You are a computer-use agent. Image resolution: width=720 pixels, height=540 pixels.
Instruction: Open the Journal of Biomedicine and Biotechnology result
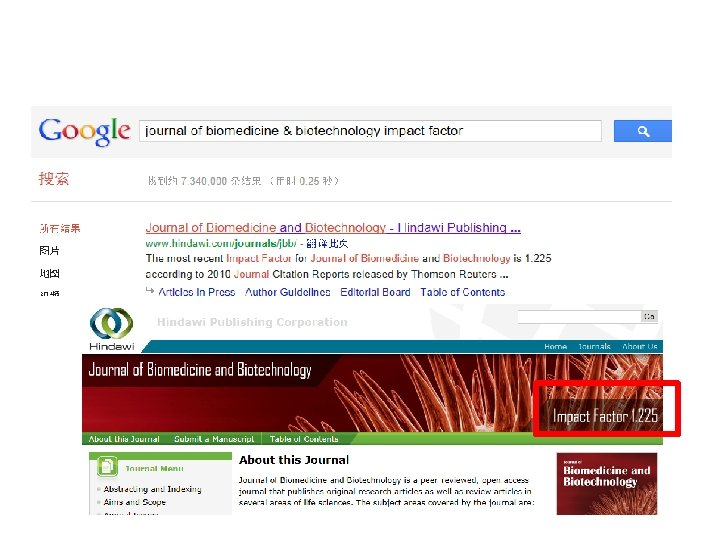pos(333,228)
